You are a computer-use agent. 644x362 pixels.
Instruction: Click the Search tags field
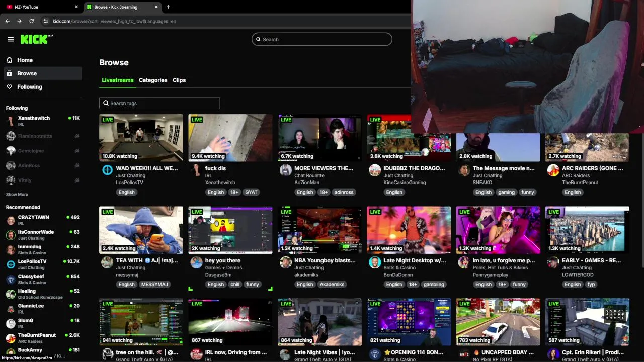(x=159, y=103)
